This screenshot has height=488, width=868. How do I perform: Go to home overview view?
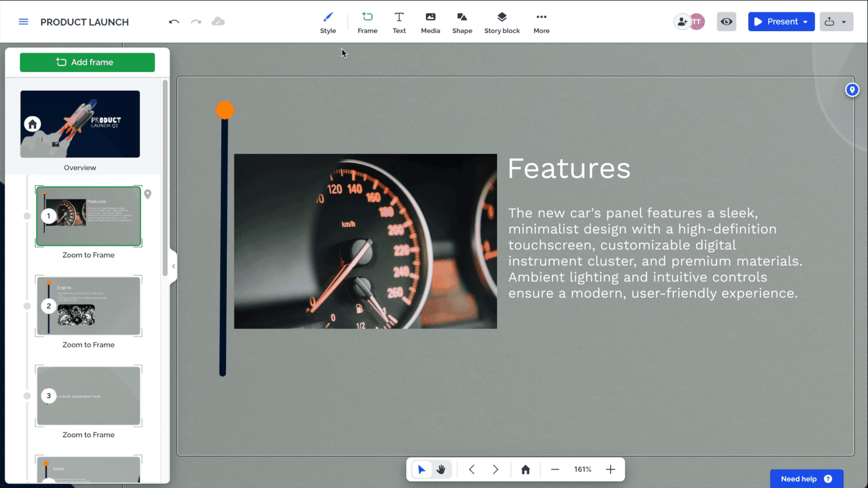pyautogui.click(x=525, y=469)
